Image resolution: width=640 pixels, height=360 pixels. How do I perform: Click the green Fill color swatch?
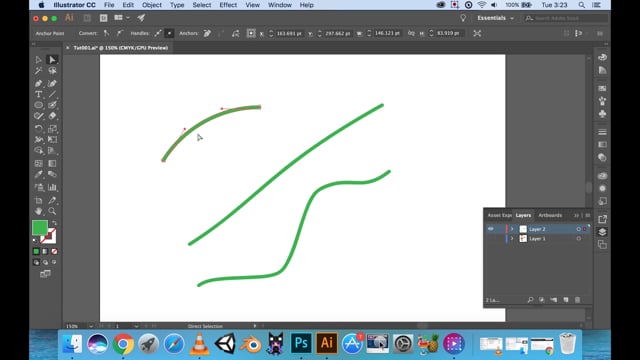click(40, 228)
